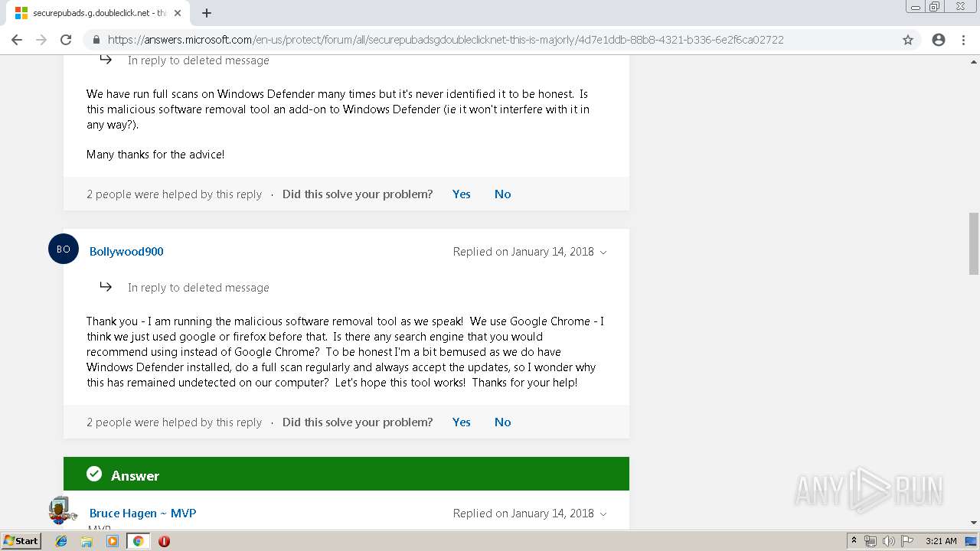Open the Chrome three-dot menu
The image size is (980, 551).
click(963, 40)
